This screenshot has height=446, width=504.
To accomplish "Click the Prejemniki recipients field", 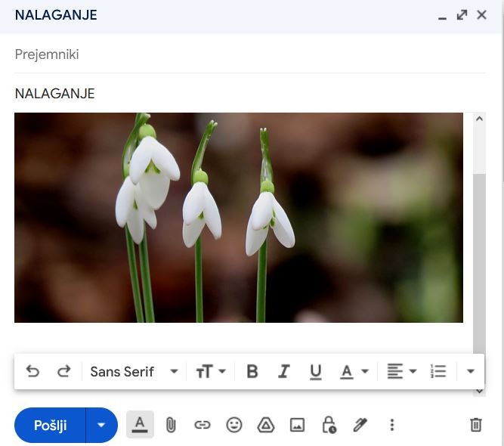I will pos(249,54).
